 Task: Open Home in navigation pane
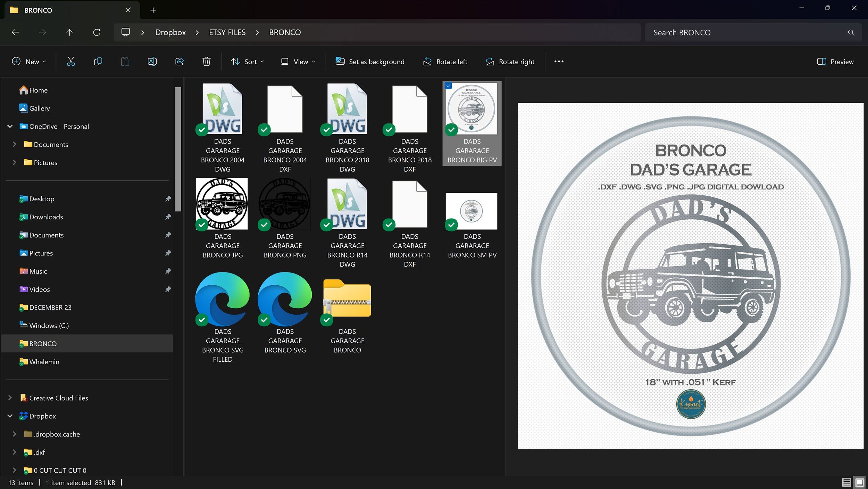click(x=33, y=90)
